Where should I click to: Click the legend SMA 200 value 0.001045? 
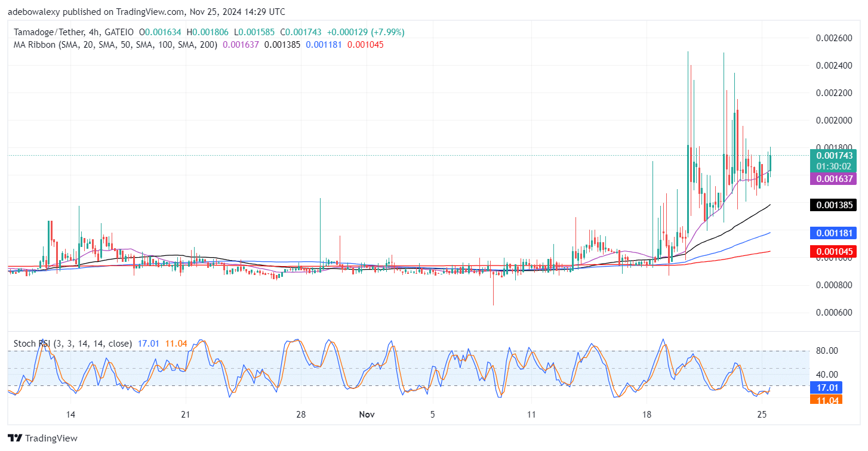coord(365,45)
